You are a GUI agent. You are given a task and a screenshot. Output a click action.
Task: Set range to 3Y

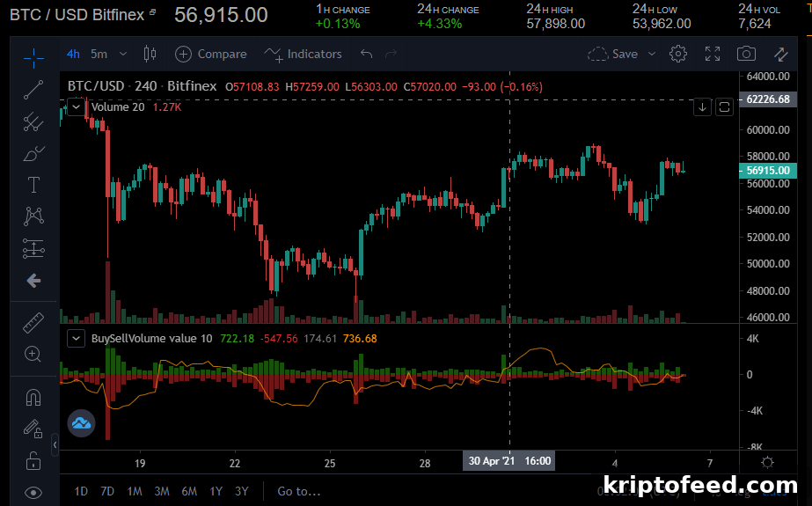pyautogui.click(x=242, y=491)
